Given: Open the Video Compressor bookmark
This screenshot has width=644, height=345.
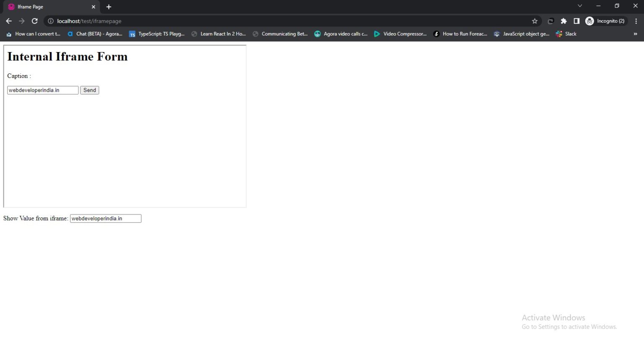Looking at the screenshot, I should pyautogui.click(x=400, y=34).
